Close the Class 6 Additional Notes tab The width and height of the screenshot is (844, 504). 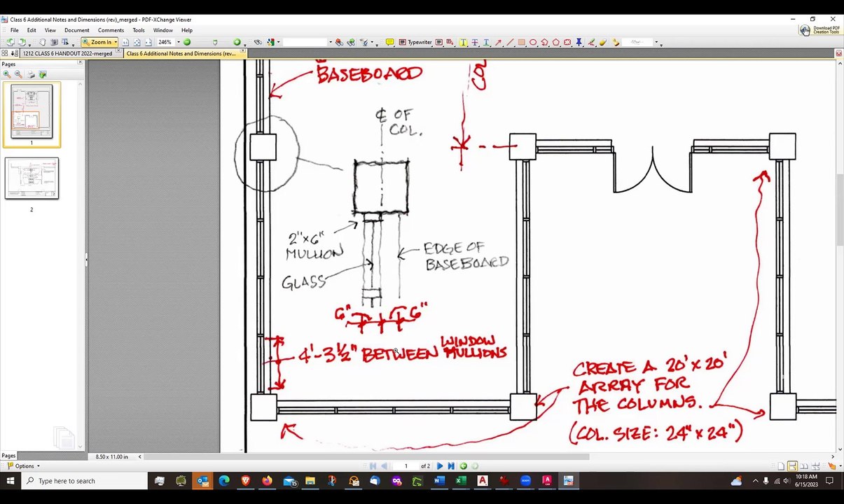[243, 52]
